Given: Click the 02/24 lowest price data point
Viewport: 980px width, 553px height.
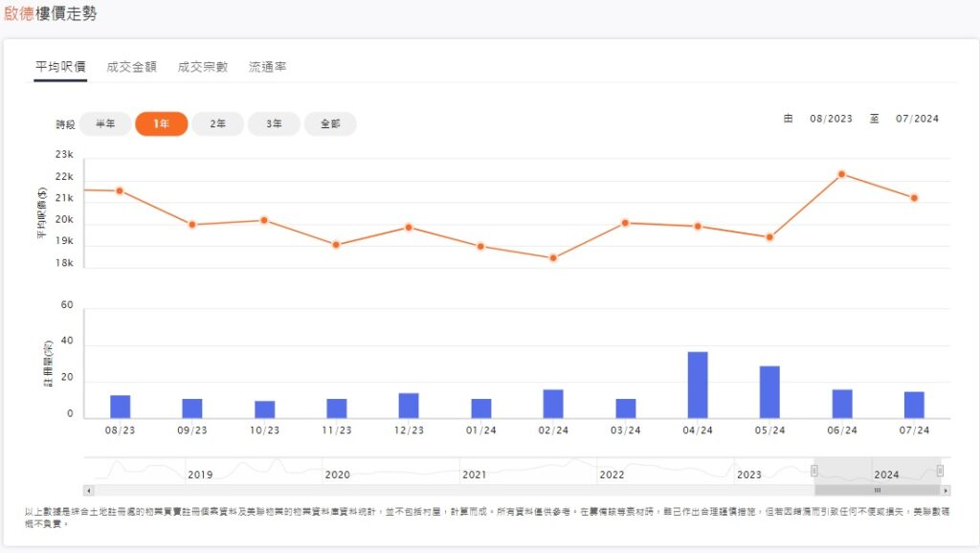Looking at the screenshot, I should tap(553, 258).
